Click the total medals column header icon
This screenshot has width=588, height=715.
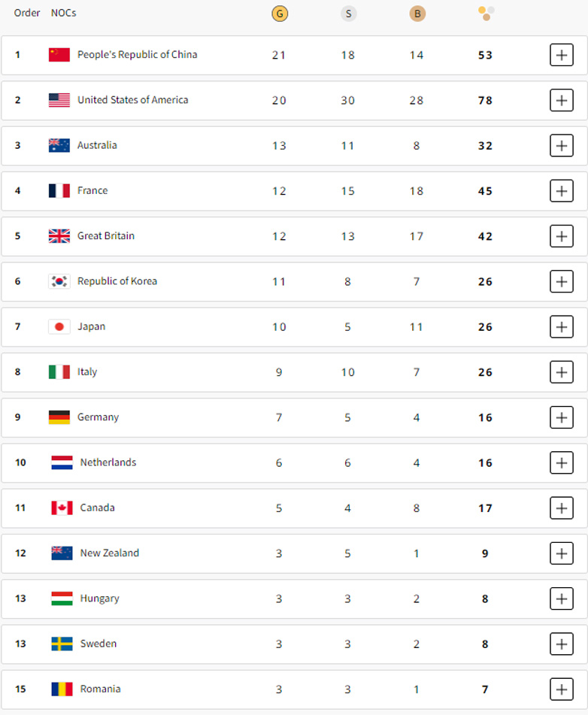point(486,13)
